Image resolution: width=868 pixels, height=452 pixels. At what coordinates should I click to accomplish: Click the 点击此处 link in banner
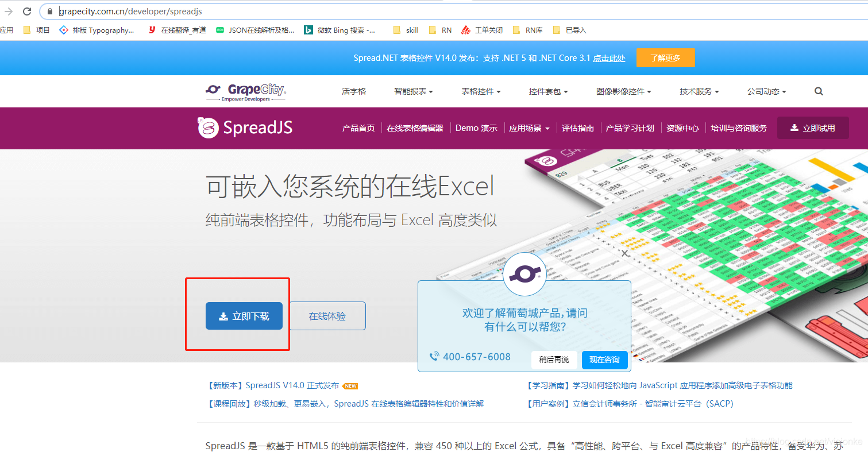pyautogui.click(x=609, y=58)
